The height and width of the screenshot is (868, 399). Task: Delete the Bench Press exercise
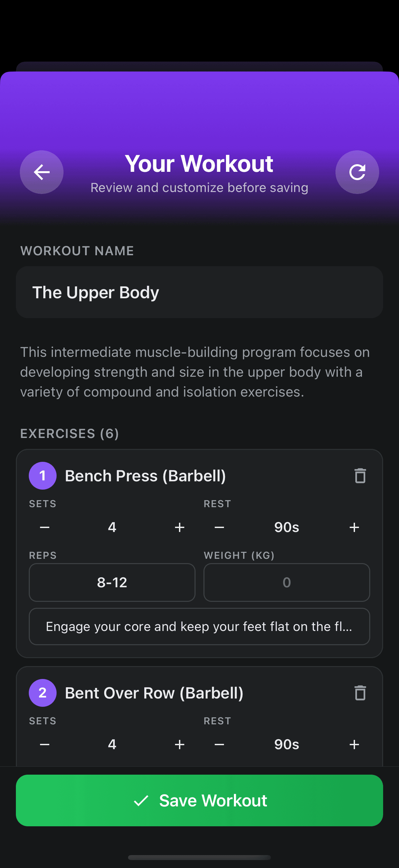(360, 476)
